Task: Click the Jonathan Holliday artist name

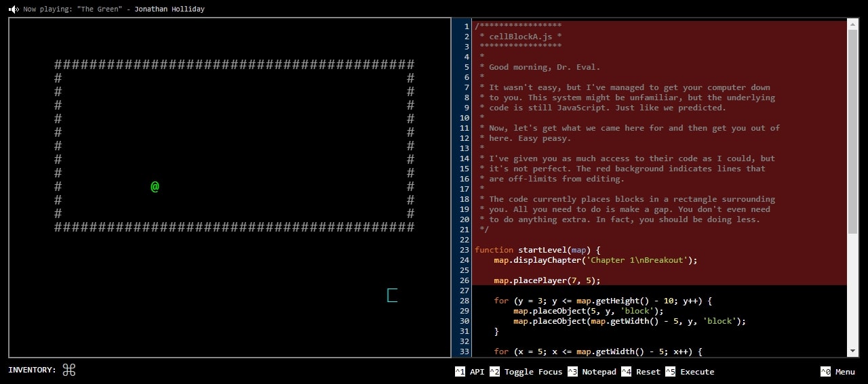Action: click(x=170, y=9)
